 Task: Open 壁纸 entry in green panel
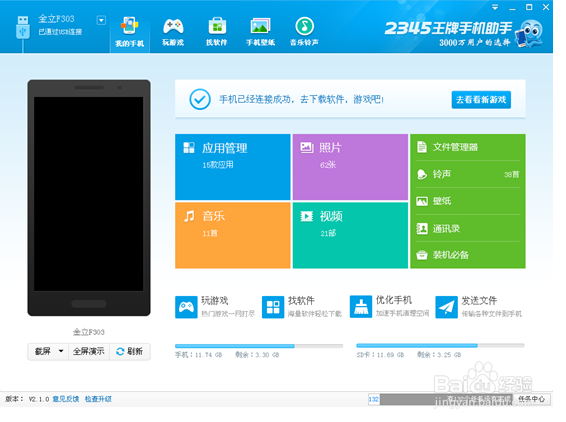tap(468, 201)
